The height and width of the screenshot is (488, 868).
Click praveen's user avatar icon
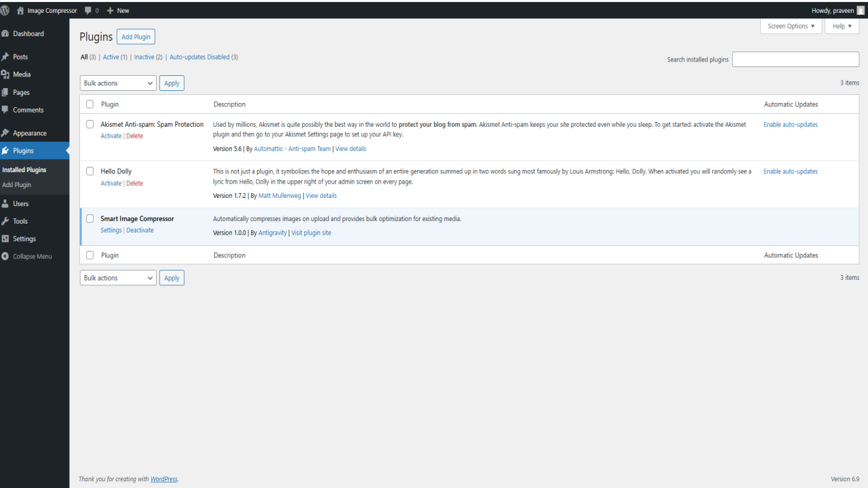pyautogui.click(x=861, y=10)
